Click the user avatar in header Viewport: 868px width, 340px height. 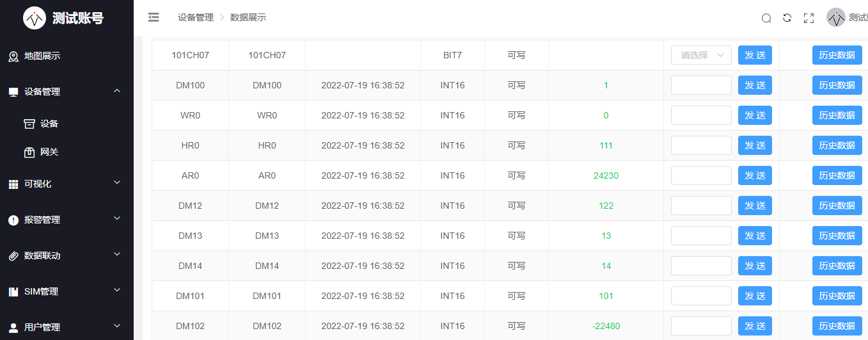click(x=836, y=18)
